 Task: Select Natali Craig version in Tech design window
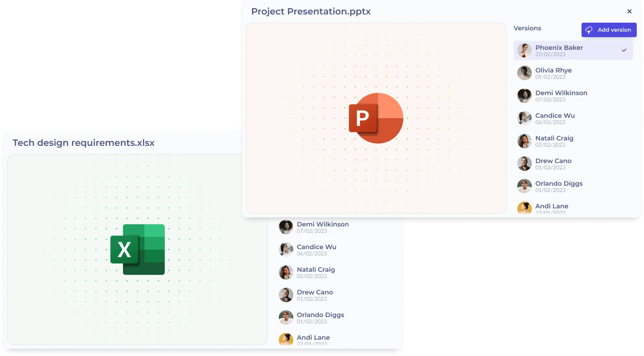(335, 272)
